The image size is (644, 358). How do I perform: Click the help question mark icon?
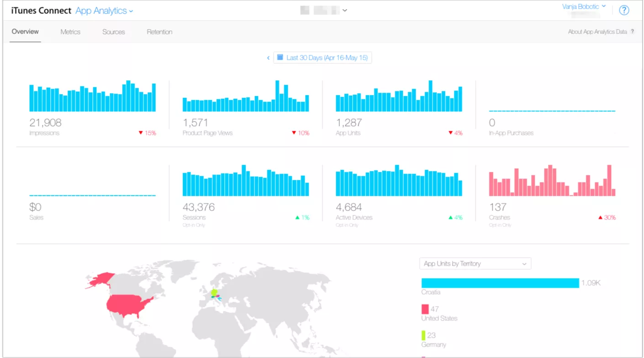coord(624,11)
